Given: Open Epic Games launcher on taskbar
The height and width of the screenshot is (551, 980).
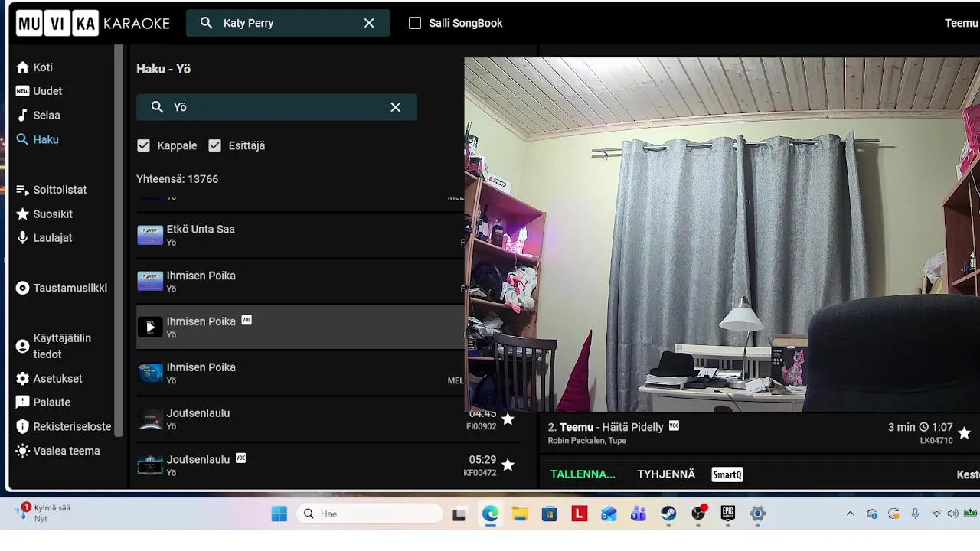Looking at the screenshot, I should 728,514.
